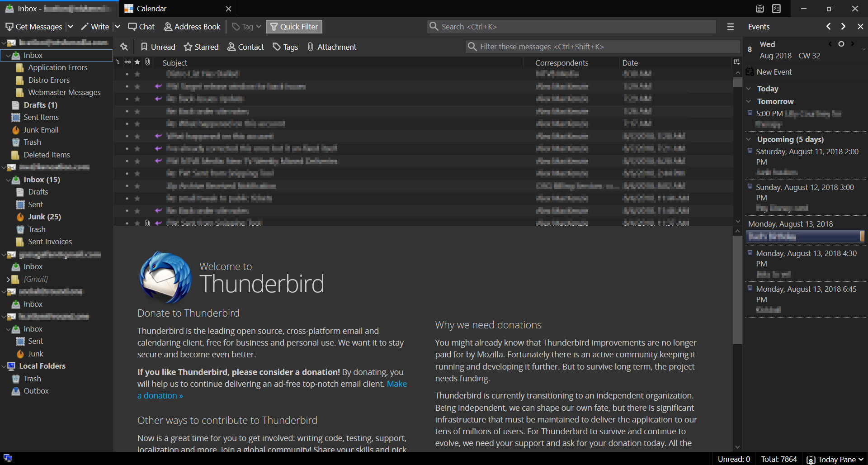The width and height of the screenshot is (868, 465).
Task: Click the Get Messages button
Action: 34,27
